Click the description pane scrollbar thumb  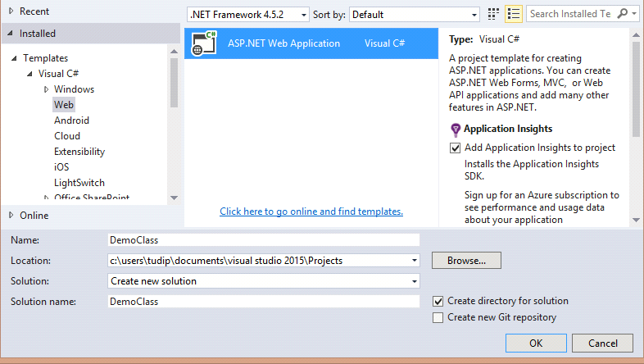click(x=636, y=89)
